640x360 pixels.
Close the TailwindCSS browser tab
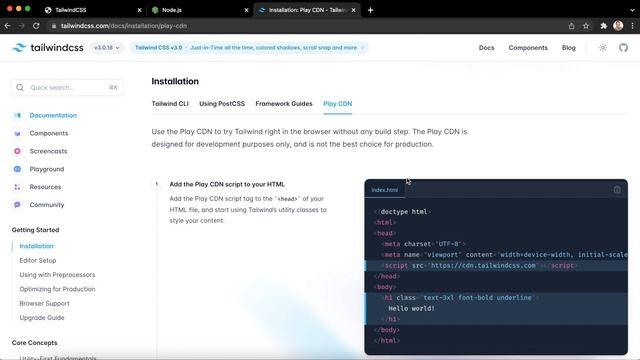tap(140, 10)
